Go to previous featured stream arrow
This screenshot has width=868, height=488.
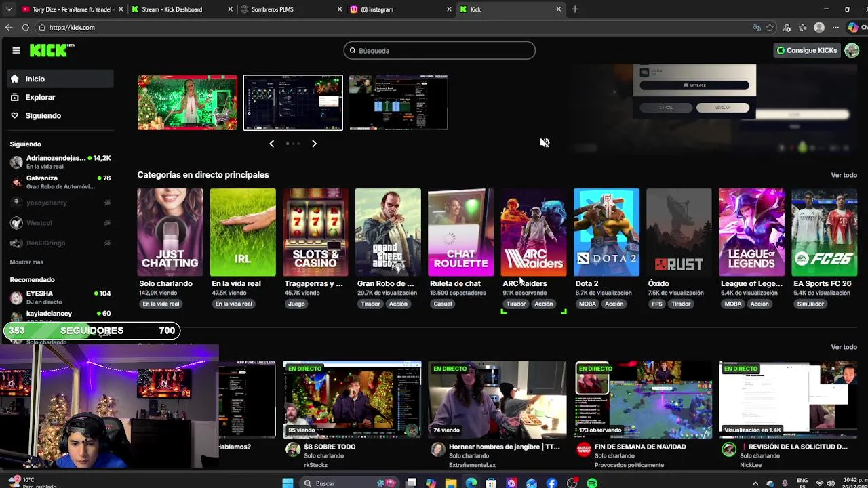(271, 144)
